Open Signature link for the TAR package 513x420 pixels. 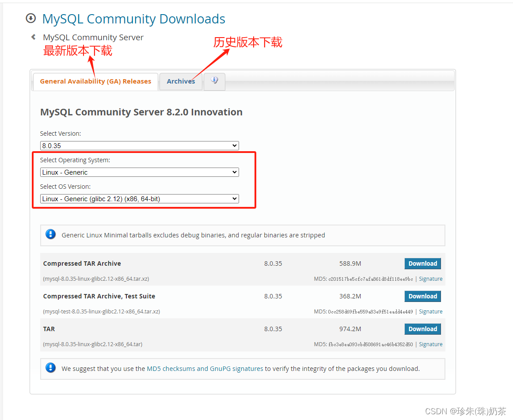tap(430, 344)
